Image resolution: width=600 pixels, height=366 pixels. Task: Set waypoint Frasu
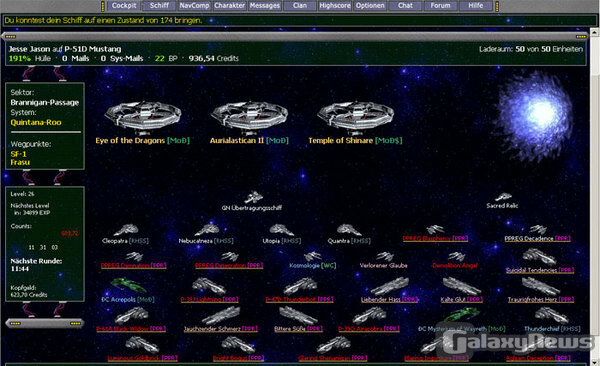pyautogui.click(x=20, y=162)
